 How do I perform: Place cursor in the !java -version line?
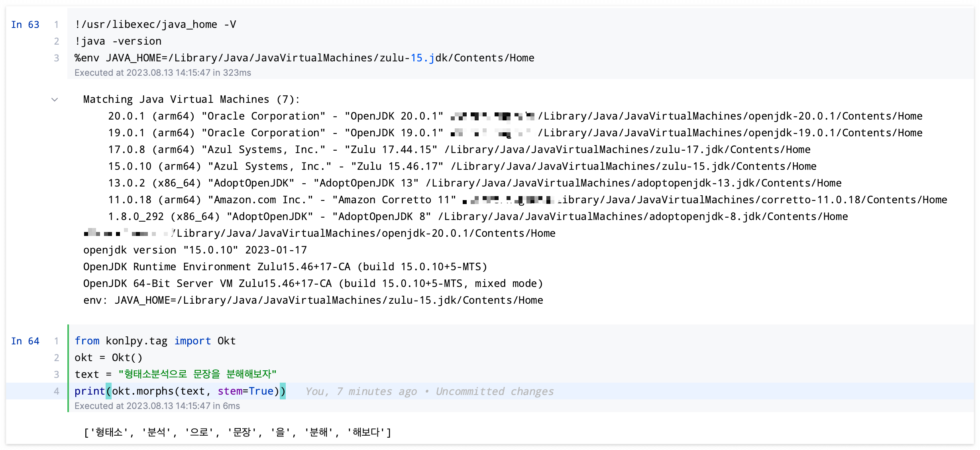[x=118, y=41]
